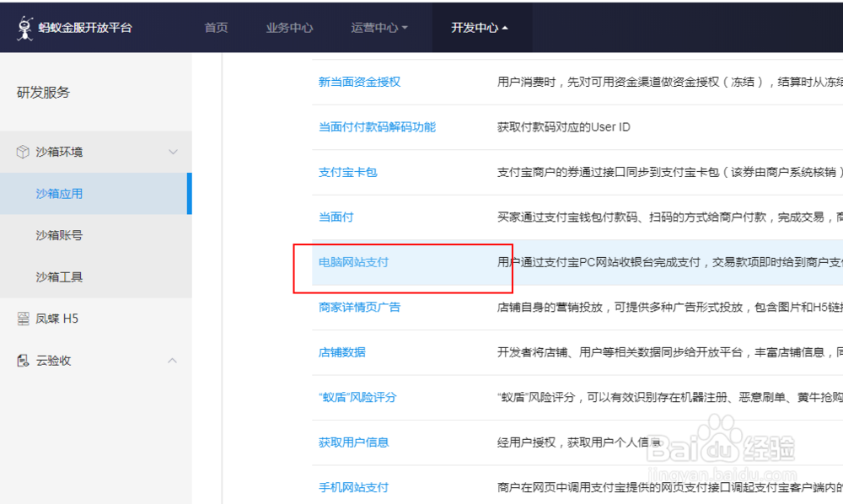Click description starting 支付宝商户的券通过接口同步

point(670,172)
